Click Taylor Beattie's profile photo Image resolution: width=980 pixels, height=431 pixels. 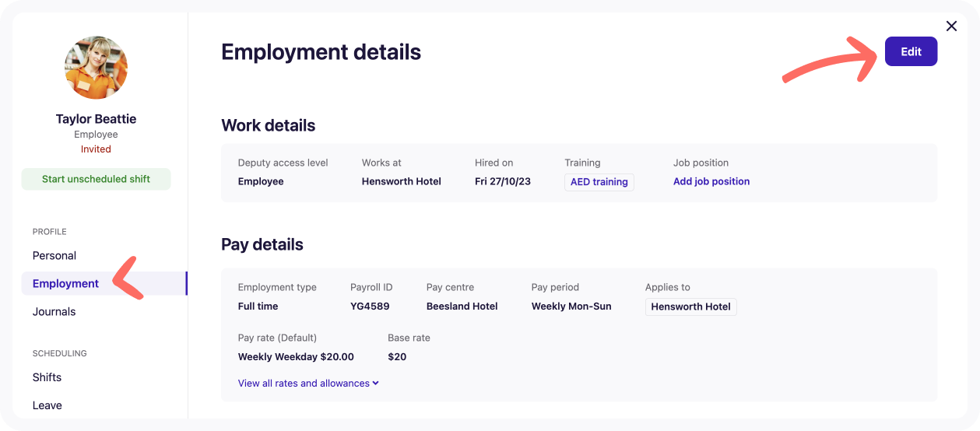[96, 68]
